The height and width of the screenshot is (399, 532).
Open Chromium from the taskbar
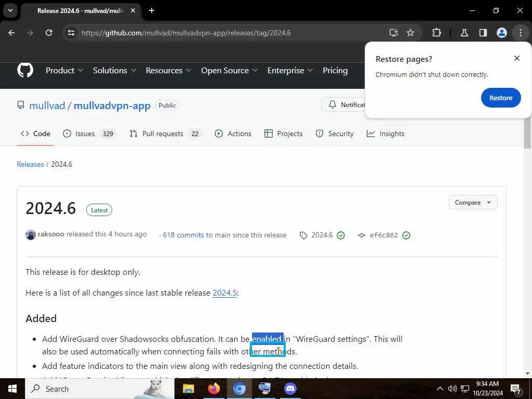[x=239, y=389]
